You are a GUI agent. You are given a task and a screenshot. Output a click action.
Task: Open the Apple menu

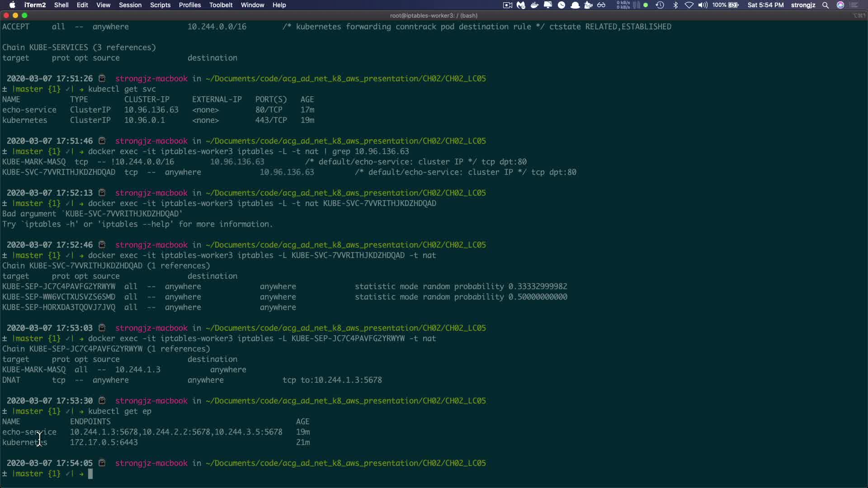click(12, 5)
